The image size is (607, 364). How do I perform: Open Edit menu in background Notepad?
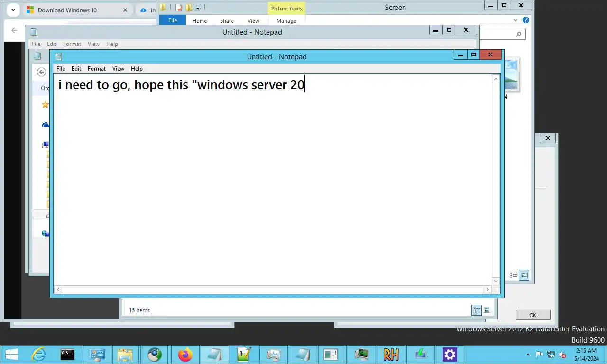click(x=52, y=44)
